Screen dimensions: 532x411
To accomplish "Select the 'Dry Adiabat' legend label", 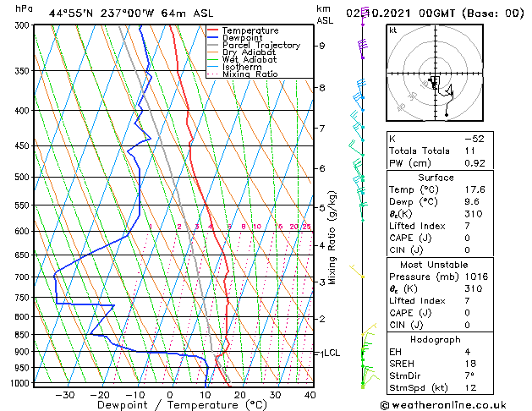I will tap(249, 52).
